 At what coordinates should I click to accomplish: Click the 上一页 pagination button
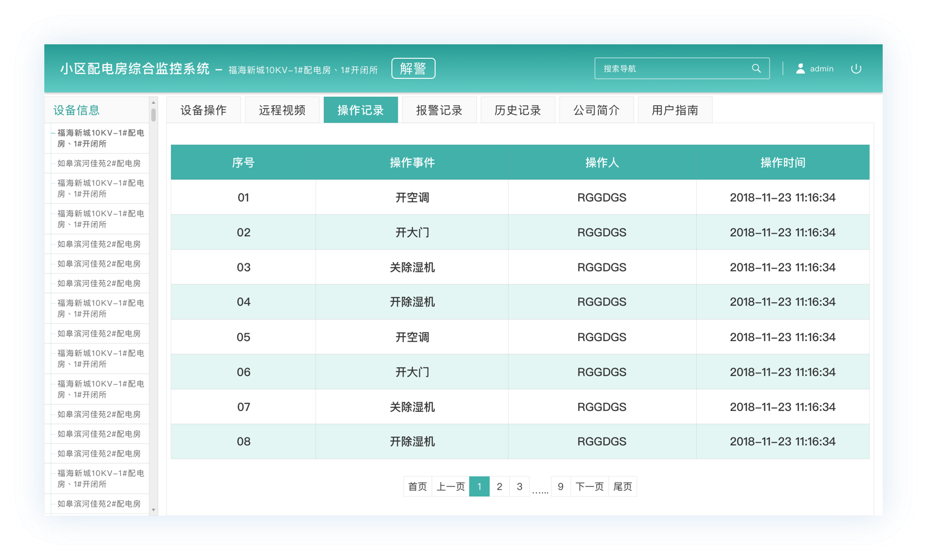click(451, 486)
